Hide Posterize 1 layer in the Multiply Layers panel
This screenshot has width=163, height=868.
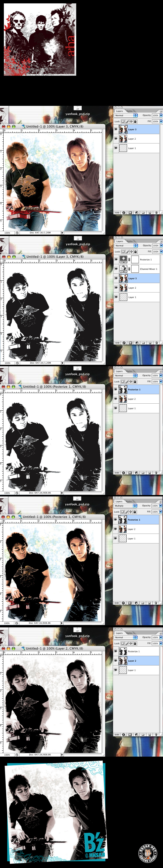(x=116, y=520)
